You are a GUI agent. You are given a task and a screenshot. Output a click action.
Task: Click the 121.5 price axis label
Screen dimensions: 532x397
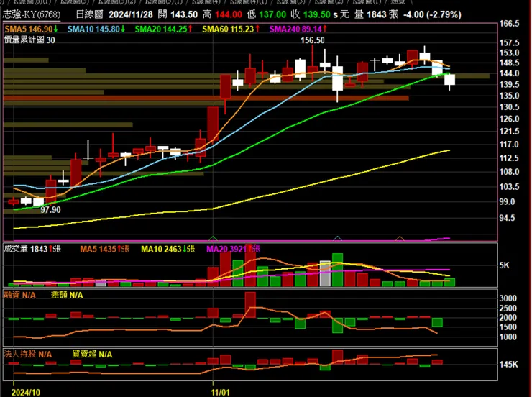coord(509,132)
